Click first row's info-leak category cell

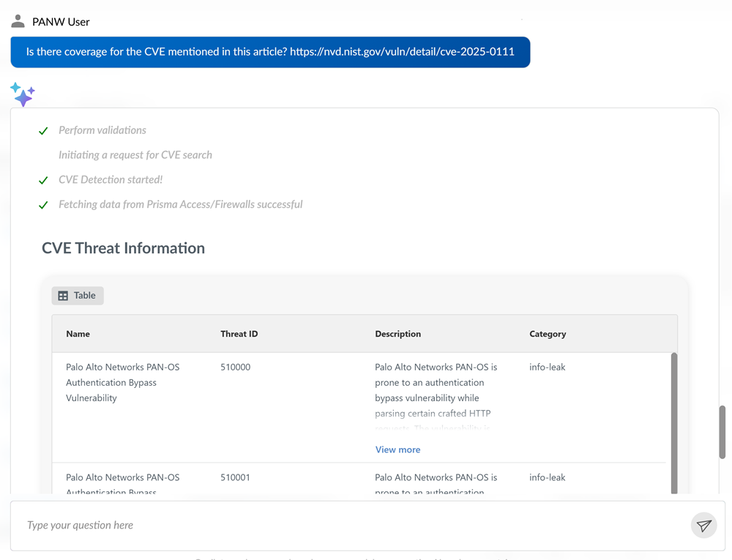[548, 367]
